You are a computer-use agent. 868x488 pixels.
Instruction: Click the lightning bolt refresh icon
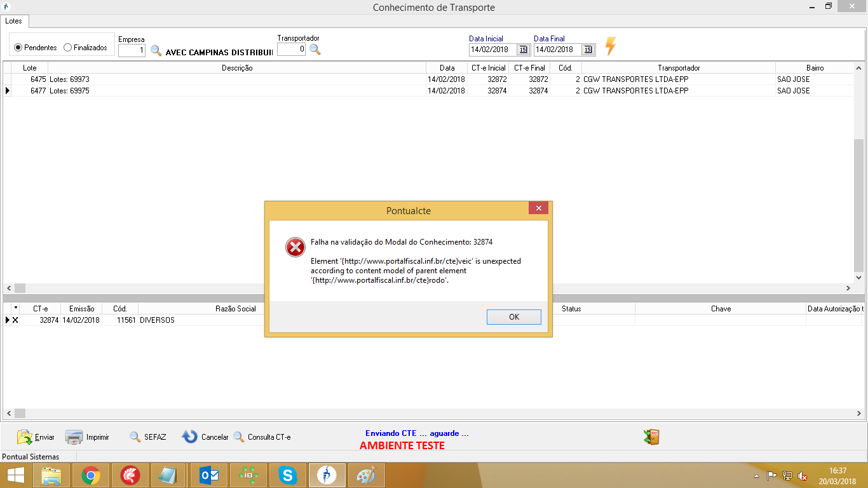tap(610, 46)
